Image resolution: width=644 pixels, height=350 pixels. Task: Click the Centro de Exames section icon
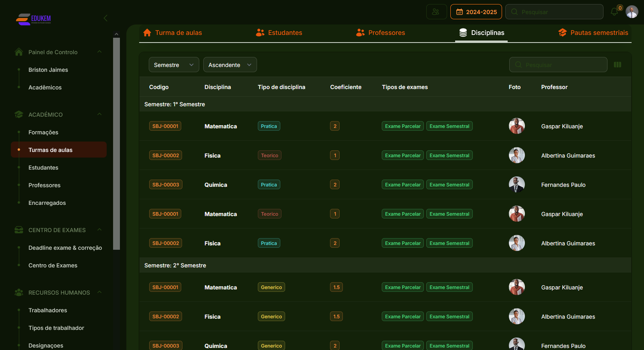pos(19,230)
